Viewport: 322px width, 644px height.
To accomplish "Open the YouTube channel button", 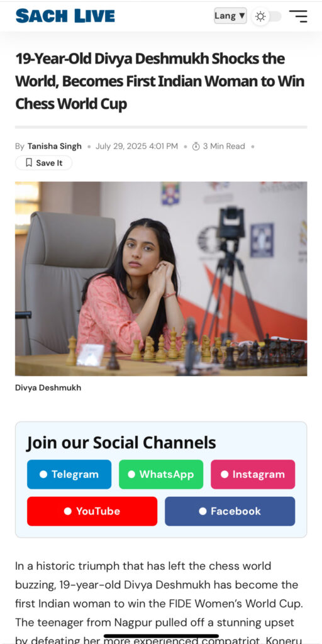I will tap(92, 511).
